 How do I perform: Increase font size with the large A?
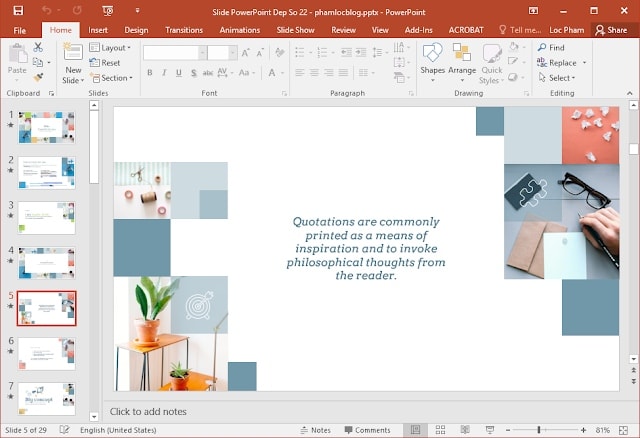coord(246,53)
